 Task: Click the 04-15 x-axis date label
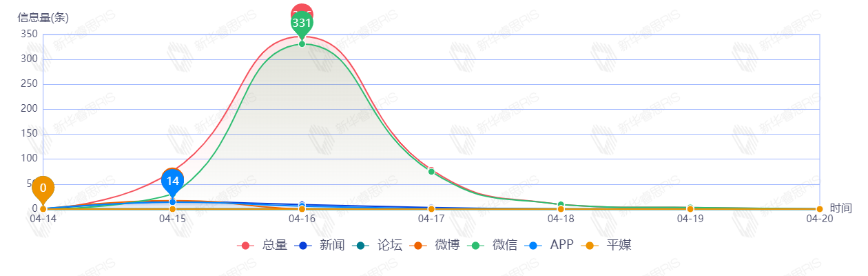[x=172, y=219]
